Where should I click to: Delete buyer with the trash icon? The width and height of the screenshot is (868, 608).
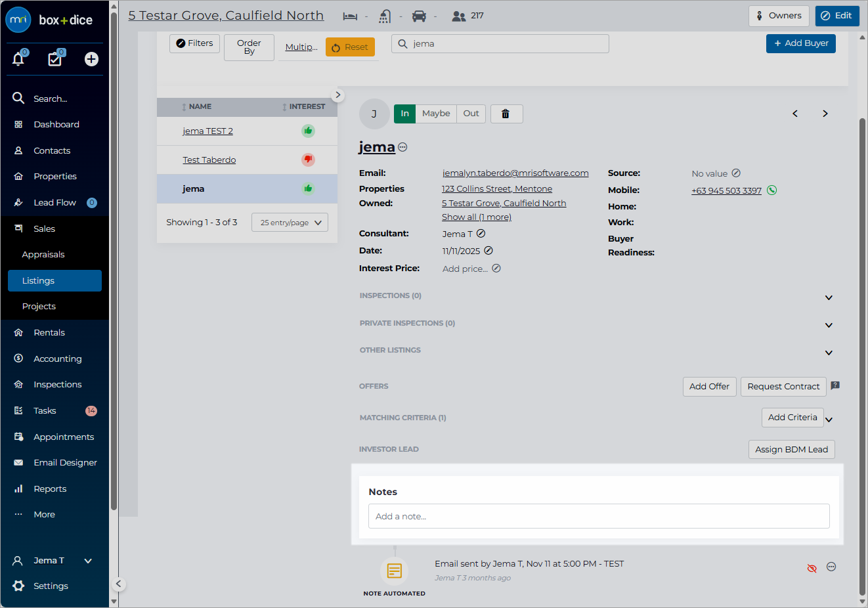click(506, 114)
